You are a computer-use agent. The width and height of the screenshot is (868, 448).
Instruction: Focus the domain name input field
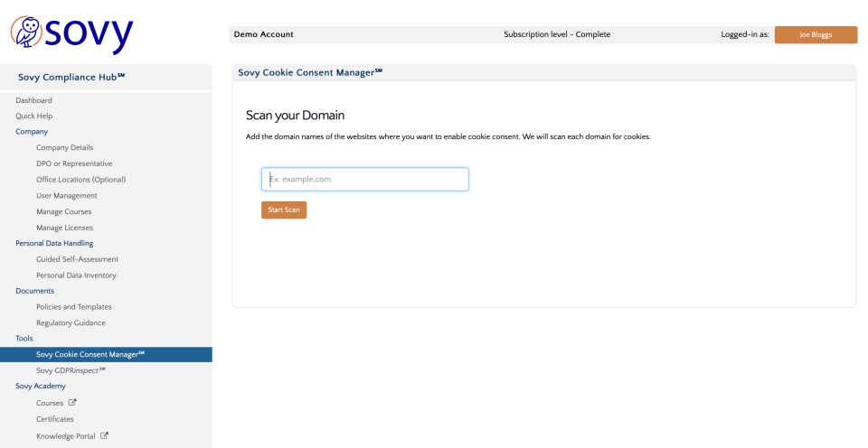pyautogui.click(x=364, y=179)
